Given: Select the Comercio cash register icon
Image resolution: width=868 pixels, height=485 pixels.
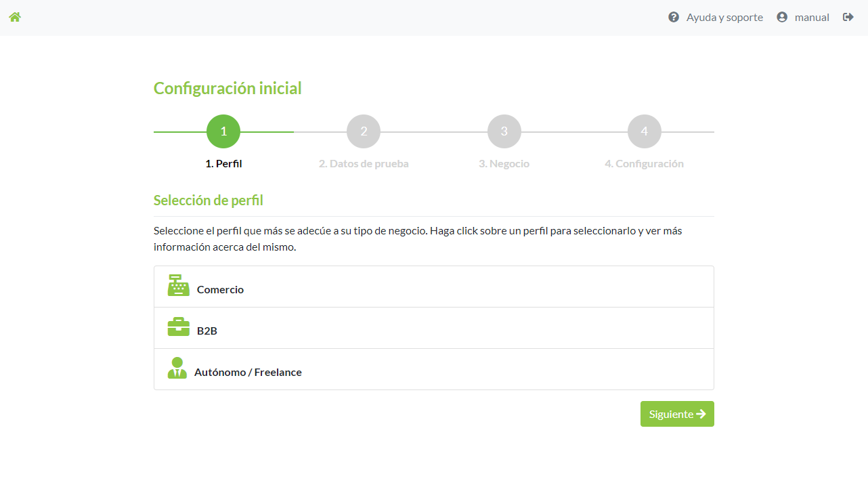Looking at the screenshot, I should [x=177, y=286].
